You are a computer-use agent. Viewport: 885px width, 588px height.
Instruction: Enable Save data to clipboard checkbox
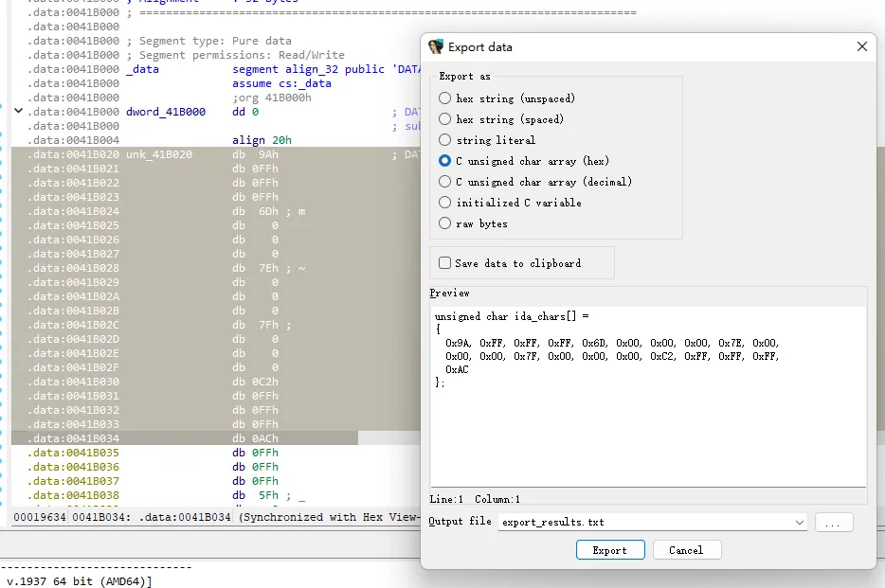pos(445,263)
